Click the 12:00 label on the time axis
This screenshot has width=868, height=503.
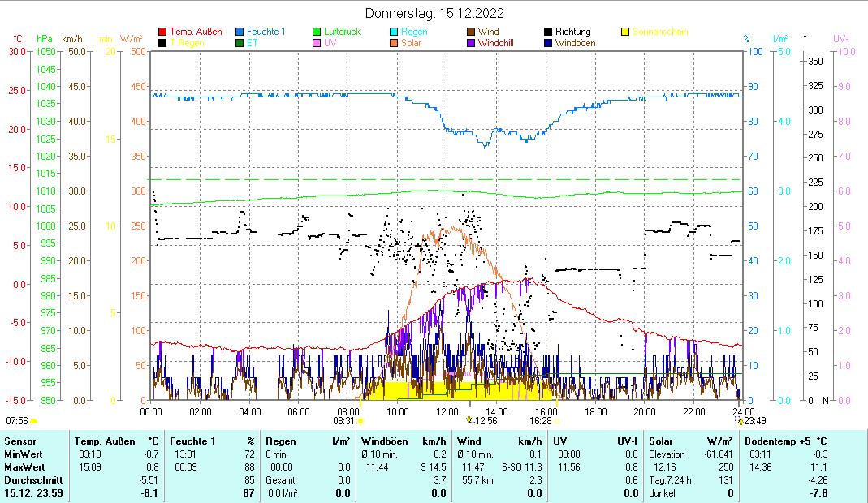447,411
